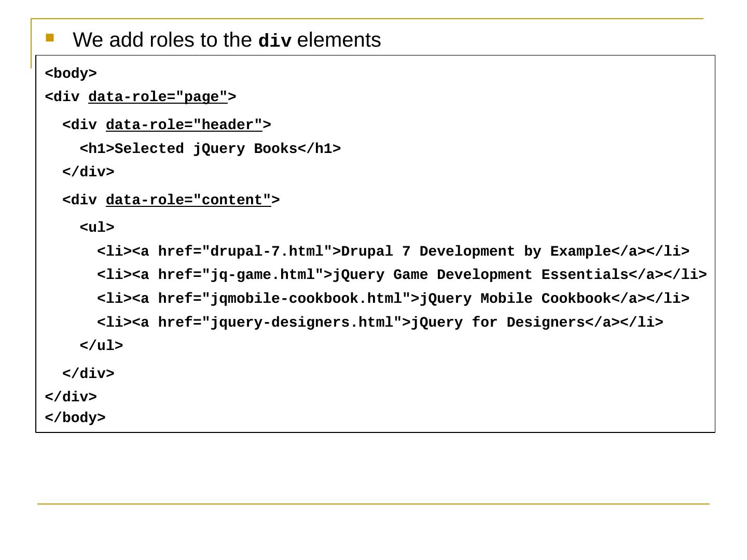Select the bold 'div' word in the heading
Image resolution: width=747 pixels, height=560 pixels.
(x=275, y=41)
